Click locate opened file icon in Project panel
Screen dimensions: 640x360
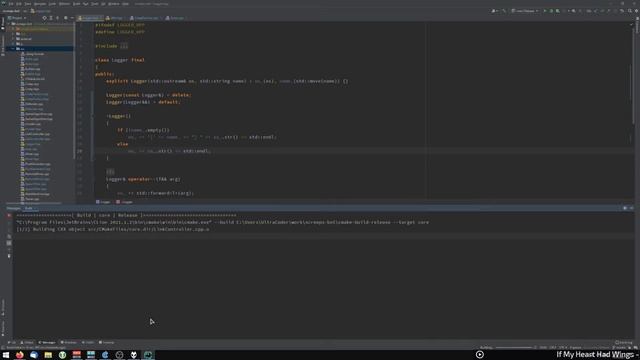(x=44, y=18)
